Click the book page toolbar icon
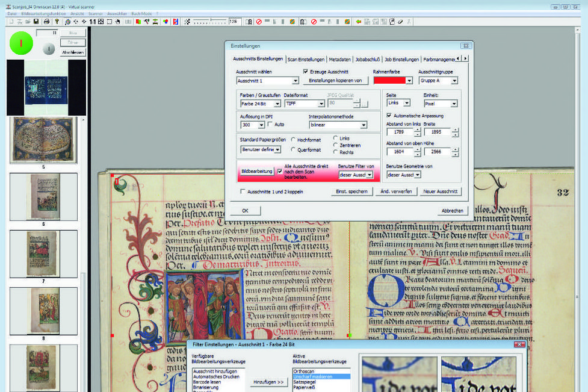This screenshot has height=392, width=588. (249, 22)
